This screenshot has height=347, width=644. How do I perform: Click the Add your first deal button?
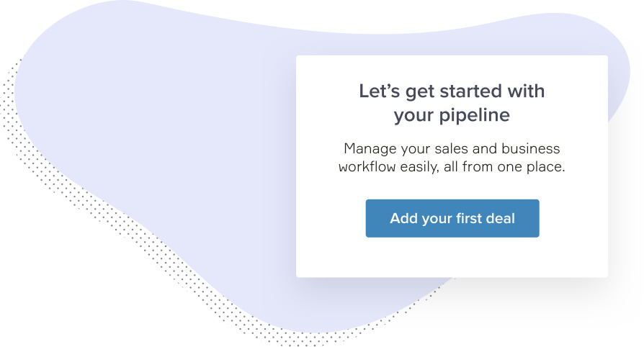tap(452, 218)
